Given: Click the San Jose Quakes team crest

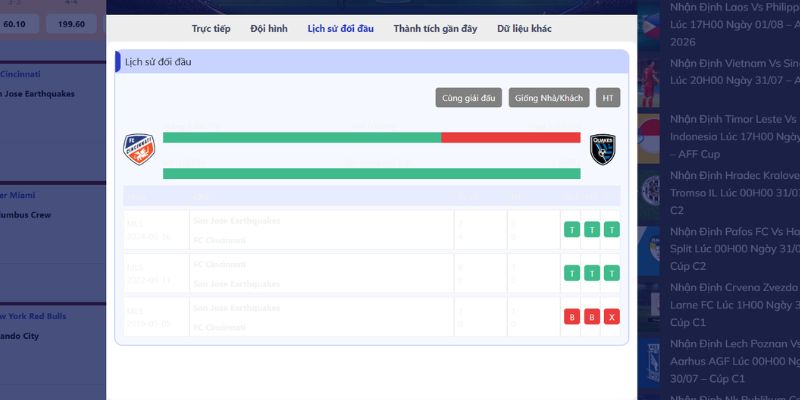Looking at the screenshot, I should [x=603, y=149].
